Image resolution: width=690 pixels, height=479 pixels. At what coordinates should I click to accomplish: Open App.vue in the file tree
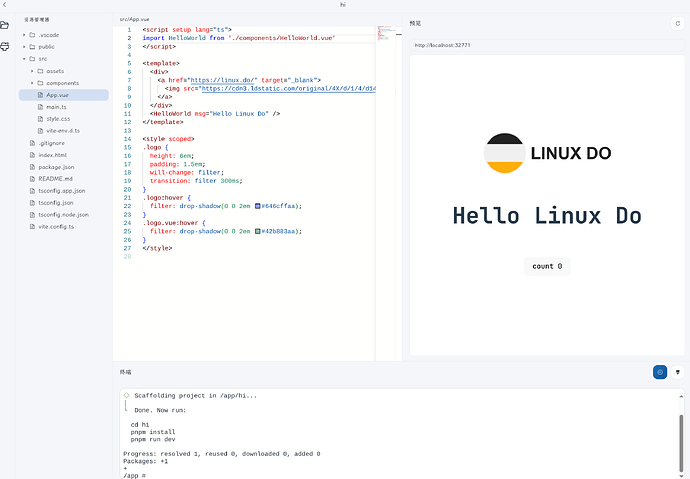(63, 95)
